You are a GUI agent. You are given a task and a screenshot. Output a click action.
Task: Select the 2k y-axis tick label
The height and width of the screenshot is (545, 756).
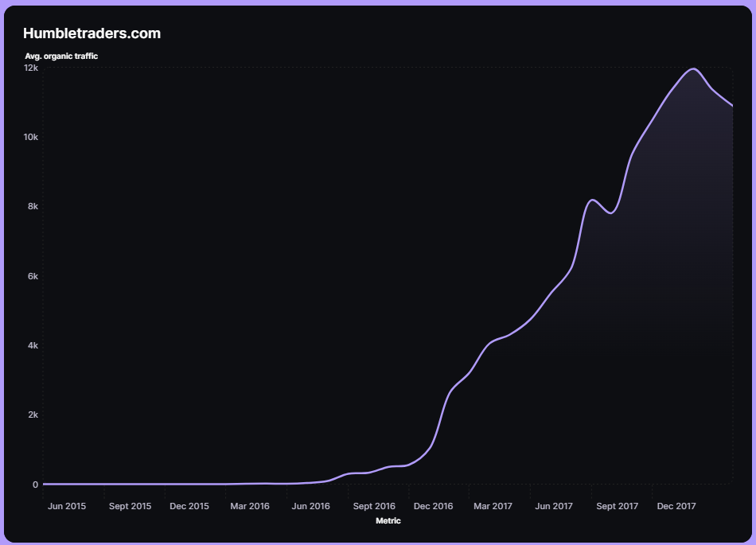click(x=33, y=415)
